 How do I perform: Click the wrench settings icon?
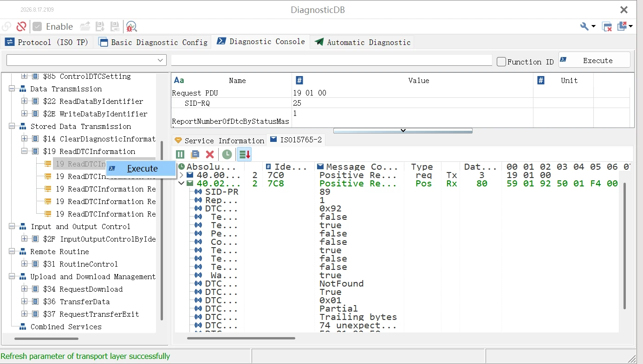click(585, 26)
